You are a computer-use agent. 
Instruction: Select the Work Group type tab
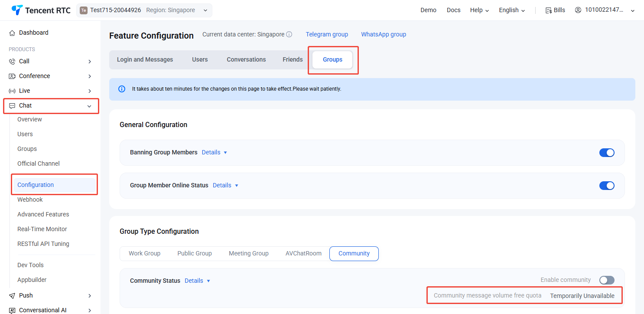coord(144,254)
